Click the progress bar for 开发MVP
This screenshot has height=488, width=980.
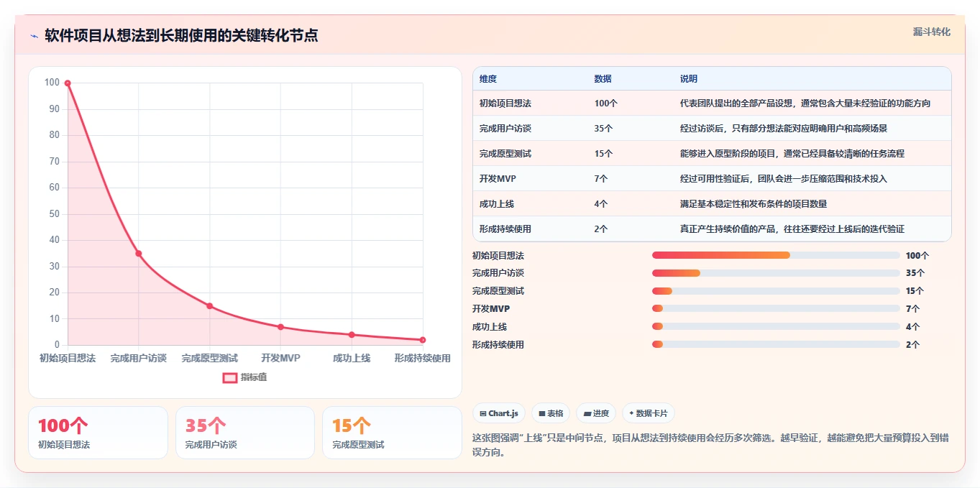click(776, 309)
